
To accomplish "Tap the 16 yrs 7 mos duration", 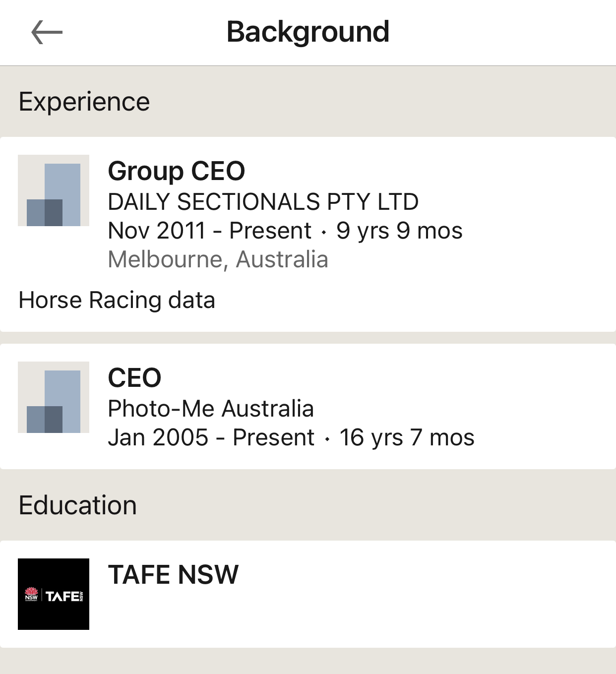I will (407, 437).
